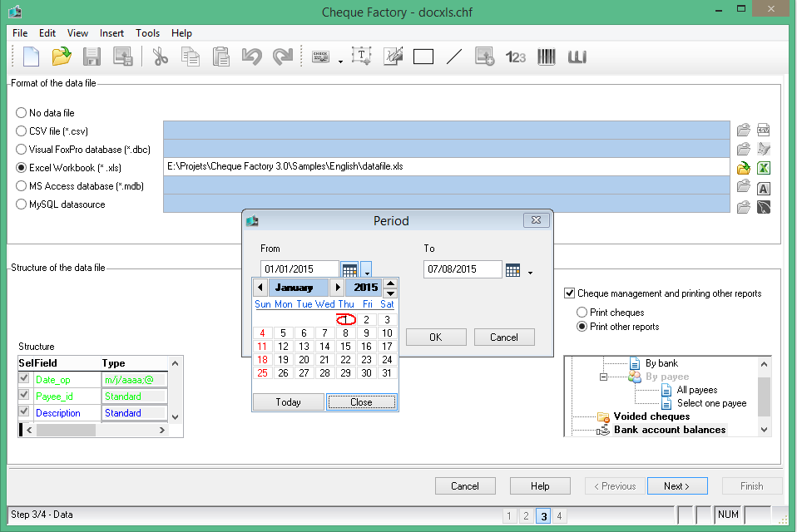Select the CSV file (*.csv) option

click(22, 131)
